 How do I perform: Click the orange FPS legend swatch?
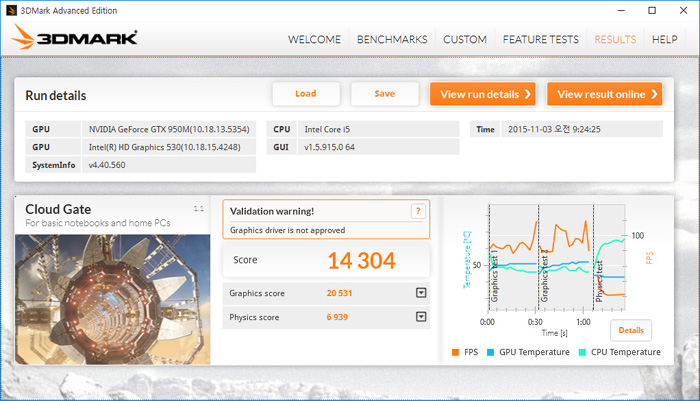(456, 352)
